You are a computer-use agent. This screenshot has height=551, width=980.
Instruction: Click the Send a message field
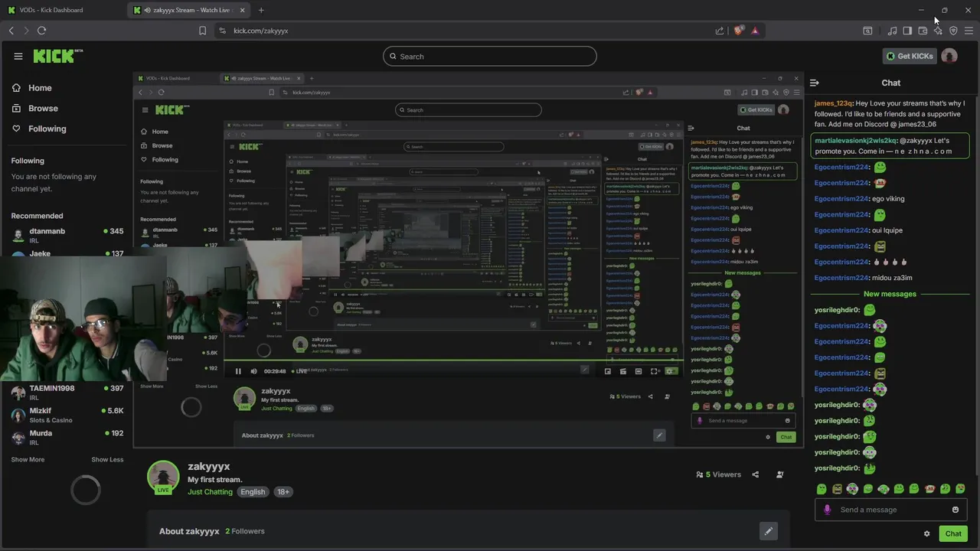892,510
